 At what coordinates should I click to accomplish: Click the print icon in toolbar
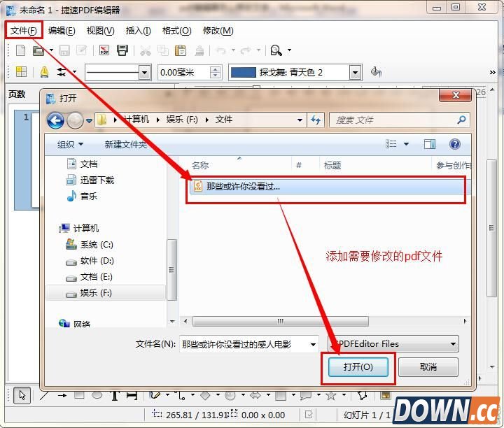[122, 50]
